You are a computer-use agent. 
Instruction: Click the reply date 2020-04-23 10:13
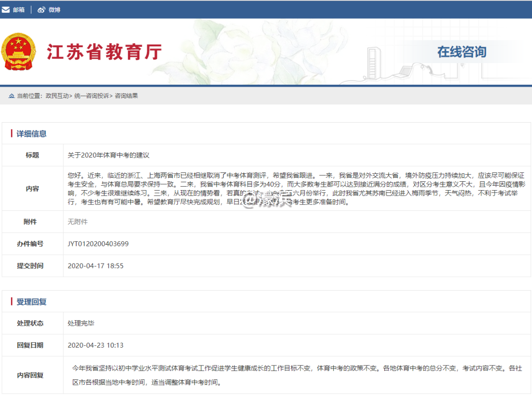[96, 345]
